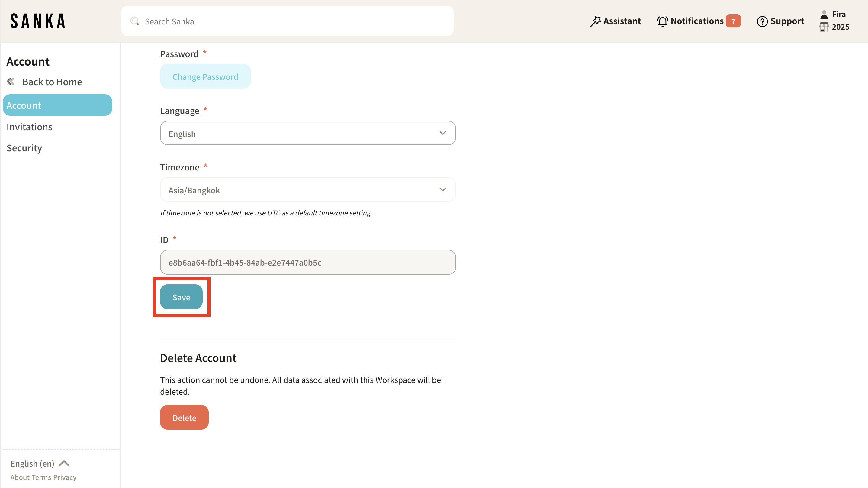This screenshot has width=868, height=488.
Task: Open the Privacy footer link
Action: click(65, 477)
